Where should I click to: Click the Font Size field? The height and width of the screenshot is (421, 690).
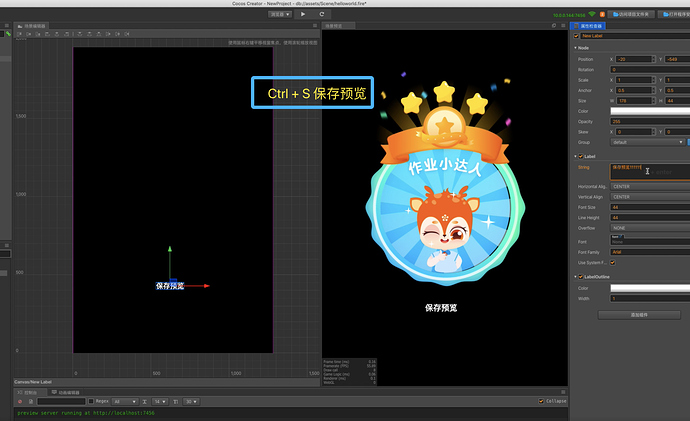click(x=650, y=207)
